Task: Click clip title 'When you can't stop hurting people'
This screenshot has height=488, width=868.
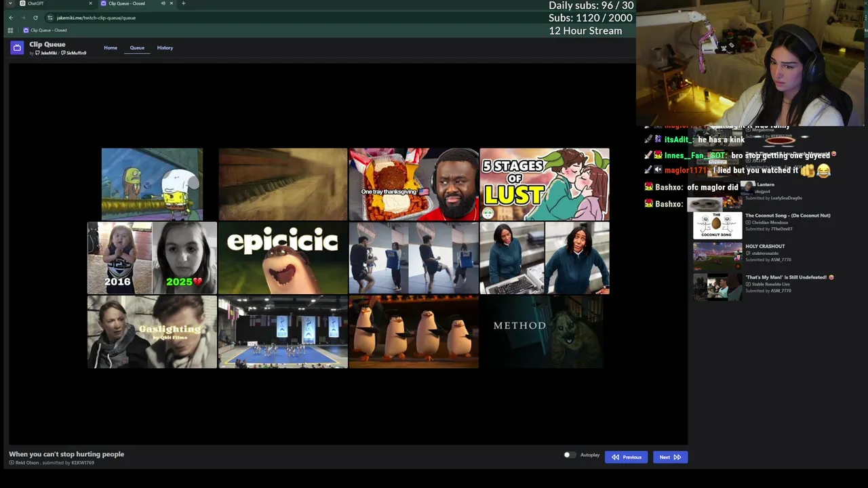Action: pyautogui.click(x=66, y=454)
